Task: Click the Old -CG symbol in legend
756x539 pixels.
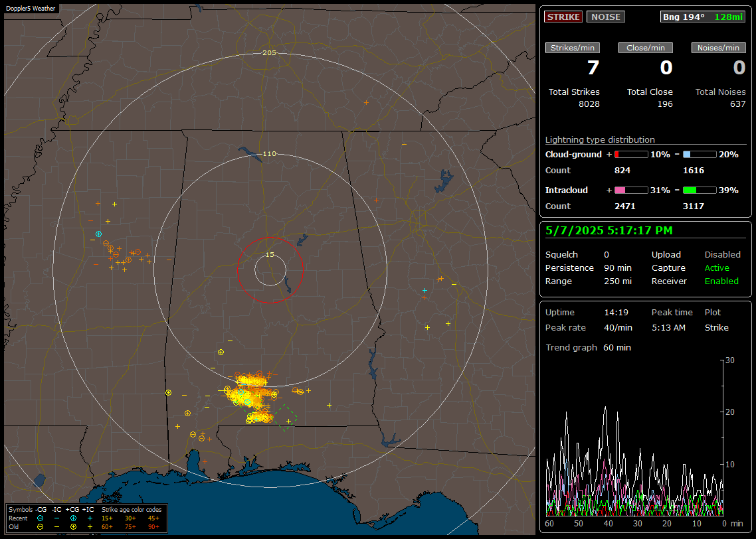Action: click(x=41, y=527)
